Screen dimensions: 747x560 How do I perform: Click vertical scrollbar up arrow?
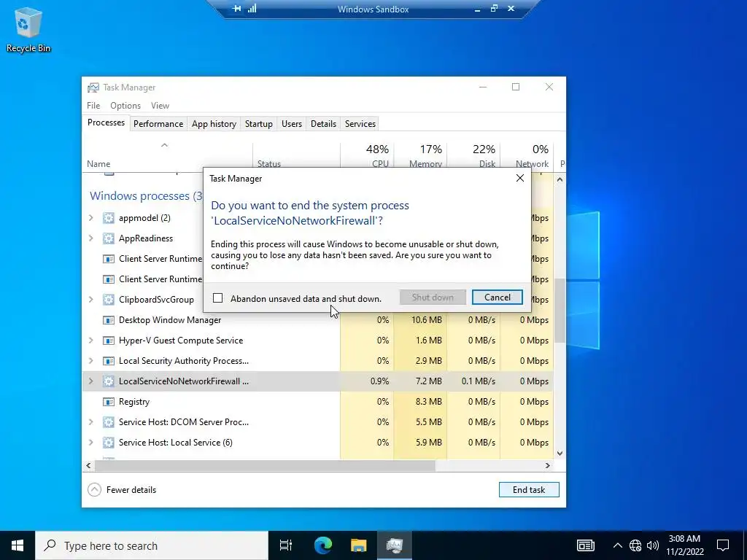[x=560, y=179]
